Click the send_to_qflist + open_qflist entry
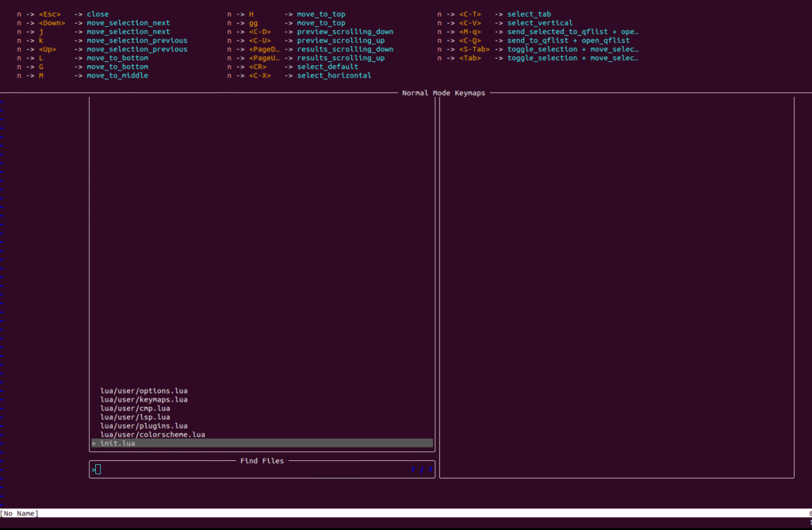This screenshot has width=812, height=530. 568,40
